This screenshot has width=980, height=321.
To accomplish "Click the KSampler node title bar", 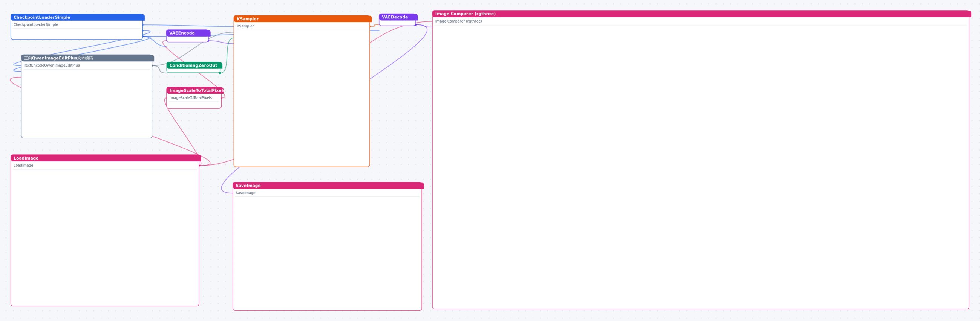I will (302, 18).
